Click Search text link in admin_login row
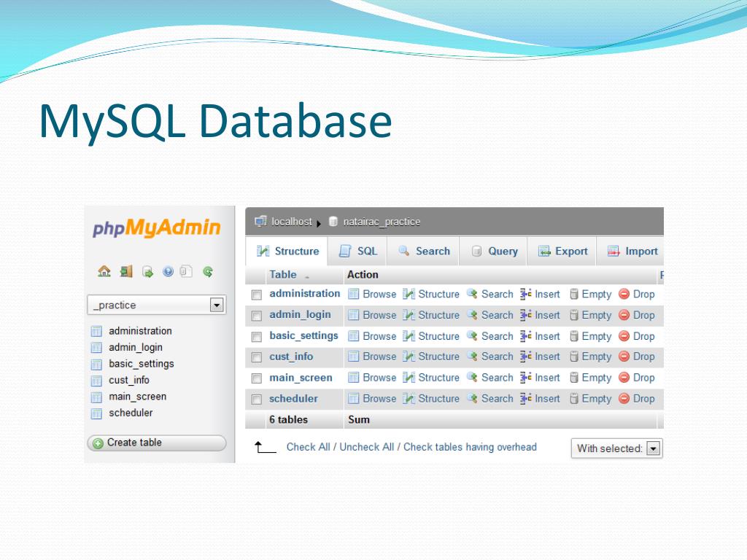 click(498, 315)
